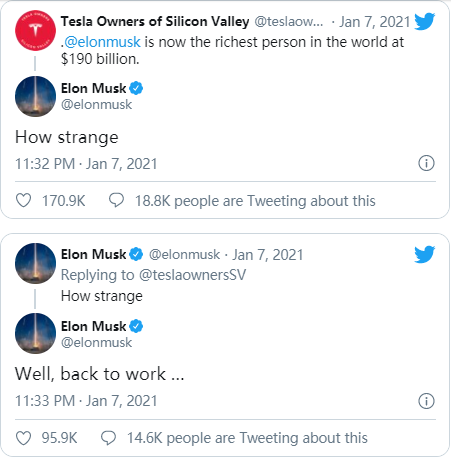Open Tesla Owners of Silicon Valley avatar
The image size is (451, 457).
pos(35,30)
